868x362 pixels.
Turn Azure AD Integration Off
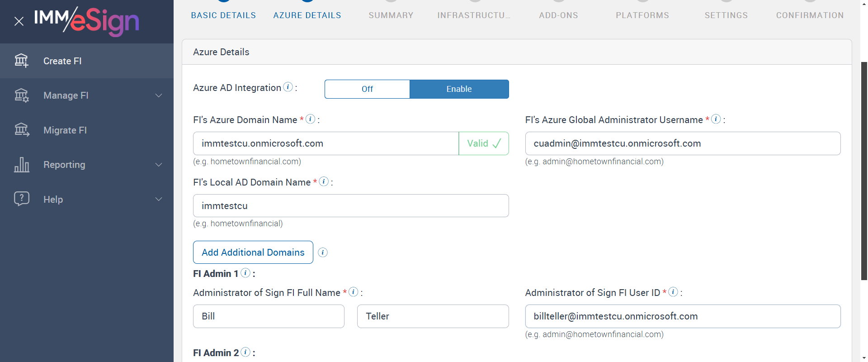[x=367, y=89]
